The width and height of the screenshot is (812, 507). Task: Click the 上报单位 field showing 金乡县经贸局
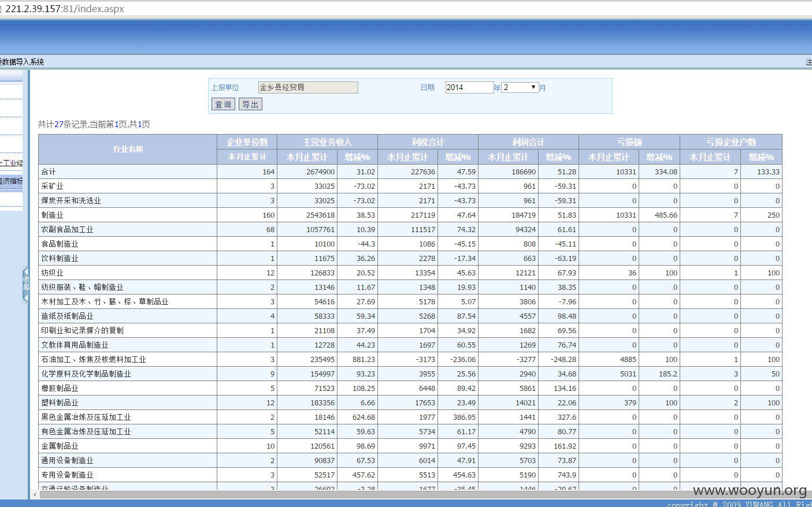[308, 87]
